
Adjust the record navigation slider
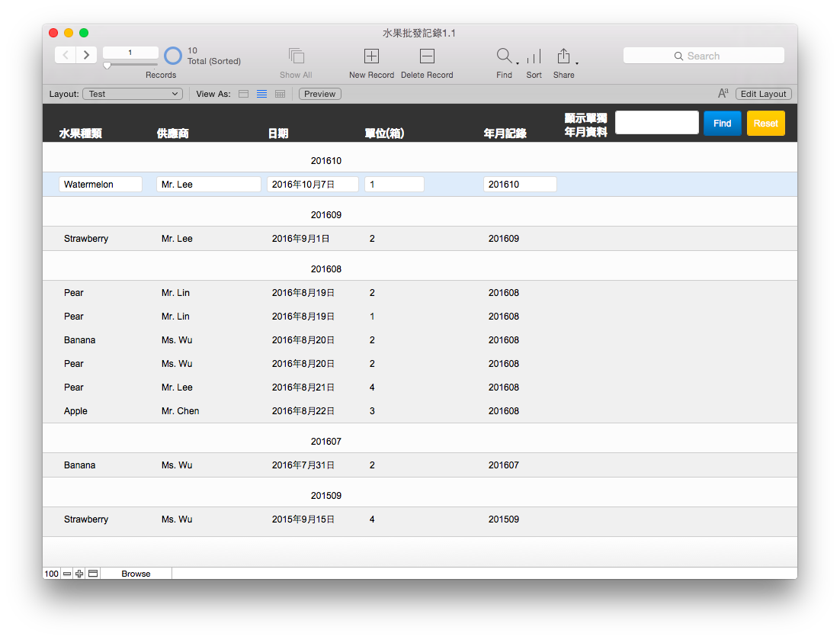[107, 66]
